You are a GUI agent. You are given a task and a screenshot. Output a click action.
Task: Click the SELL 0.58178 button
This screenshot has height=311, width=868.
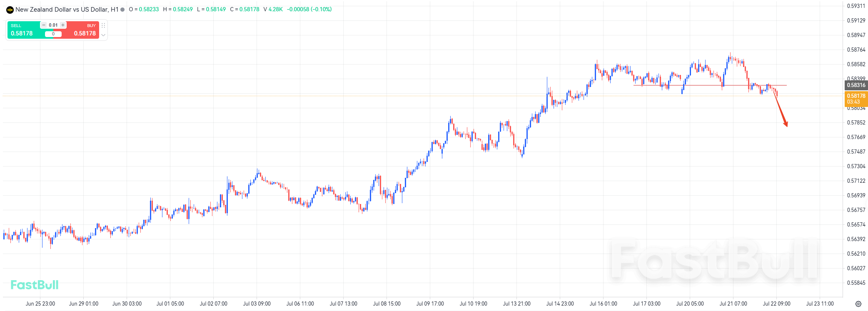[x=24, y=30]
